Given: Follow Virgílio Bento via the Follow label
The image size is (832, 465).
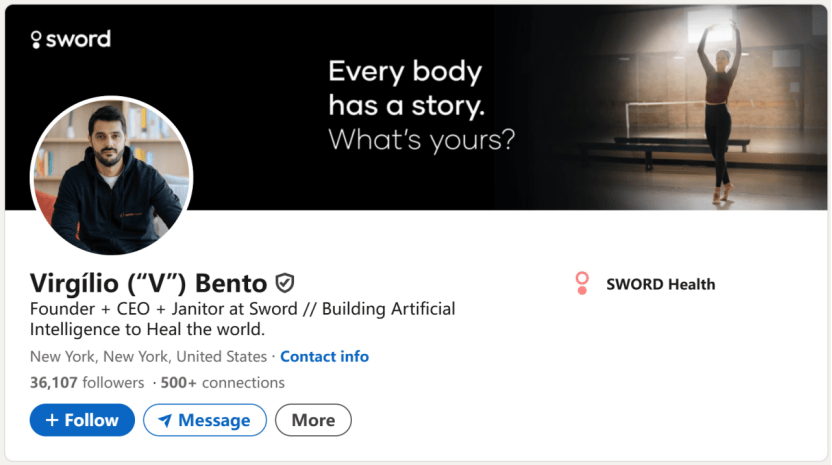Looking at the screenshot, I should click(x=92, y=420).
